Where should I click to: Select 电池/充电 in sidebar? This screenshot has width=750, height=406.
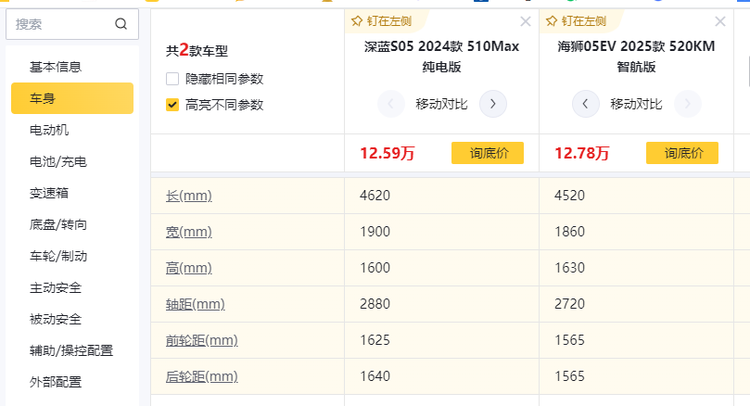58,161
